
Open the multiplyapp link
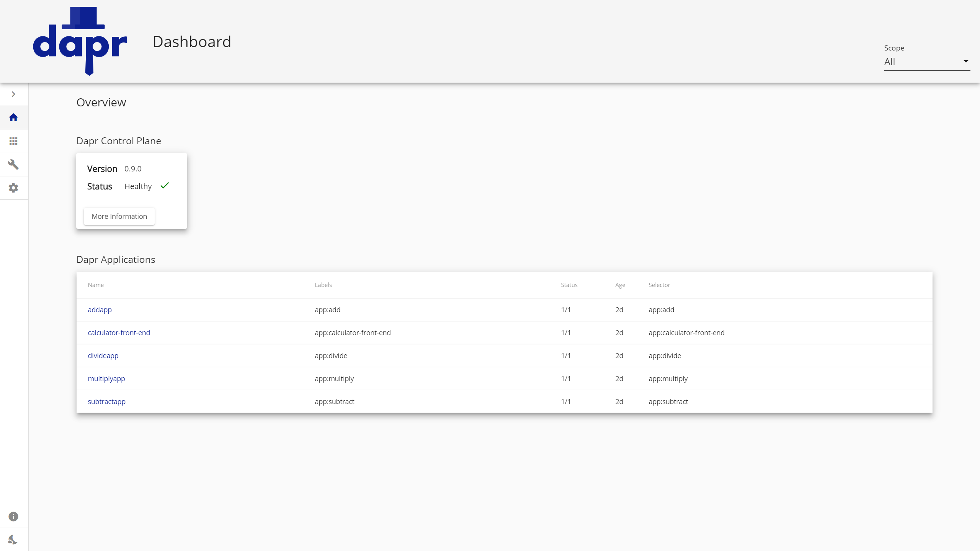tap(106, 378)
